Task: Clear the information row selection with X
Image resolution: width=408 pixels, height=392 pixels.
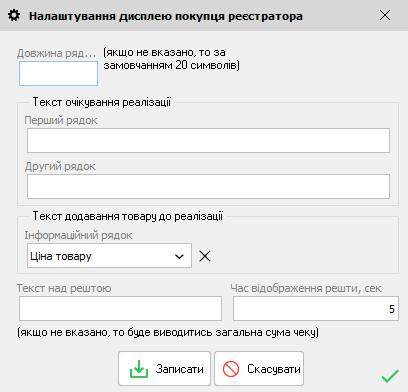Action: click(205, 256)
